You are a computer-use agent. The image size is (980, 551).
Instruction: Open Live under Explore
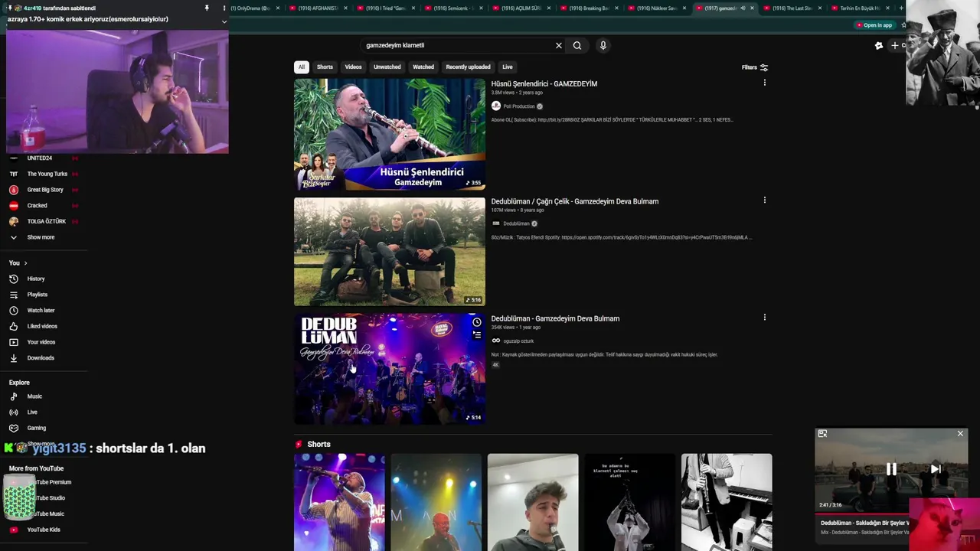(x=32, y=412)
